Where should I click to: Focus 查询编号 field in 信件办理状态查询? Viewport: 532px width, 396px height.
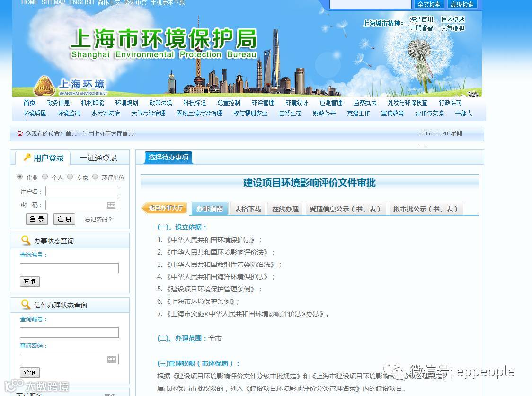tap(69, 333)
